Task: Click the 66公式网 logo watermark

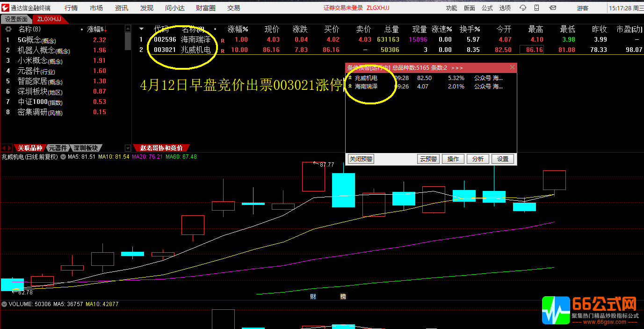Action: (589, 310)
